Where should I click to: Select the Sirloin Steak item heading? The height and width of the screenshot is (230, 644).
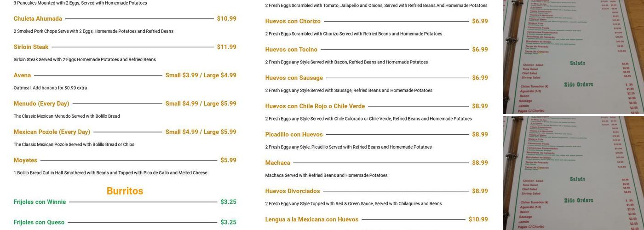coord(31,47)
